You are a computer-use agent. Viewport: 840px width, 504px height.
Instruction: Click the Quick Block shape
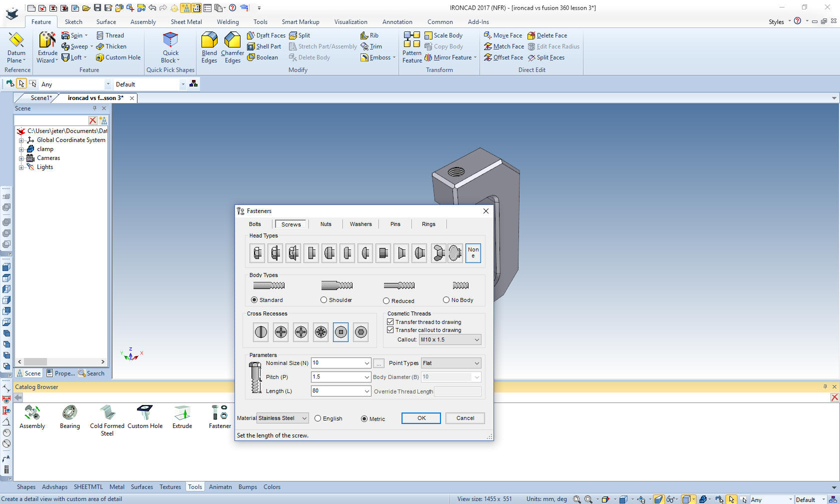point(170,47)
